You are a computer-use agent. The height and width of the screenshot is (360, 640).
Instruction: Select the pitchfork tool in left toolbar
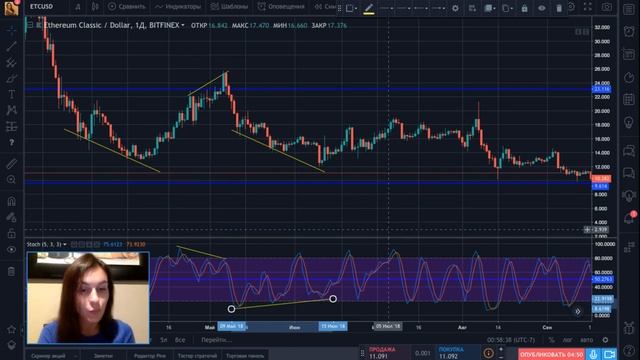(11, 62)
